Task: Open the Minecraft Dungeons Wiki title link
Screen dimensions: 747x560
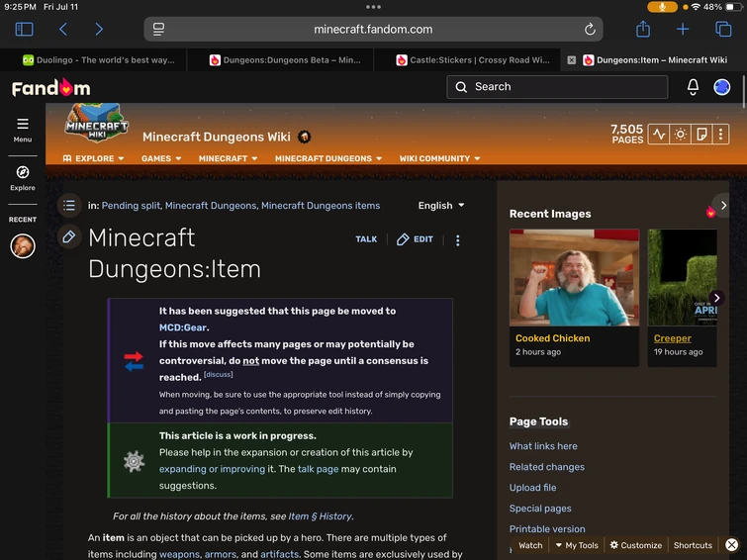Action: [217, 137]
